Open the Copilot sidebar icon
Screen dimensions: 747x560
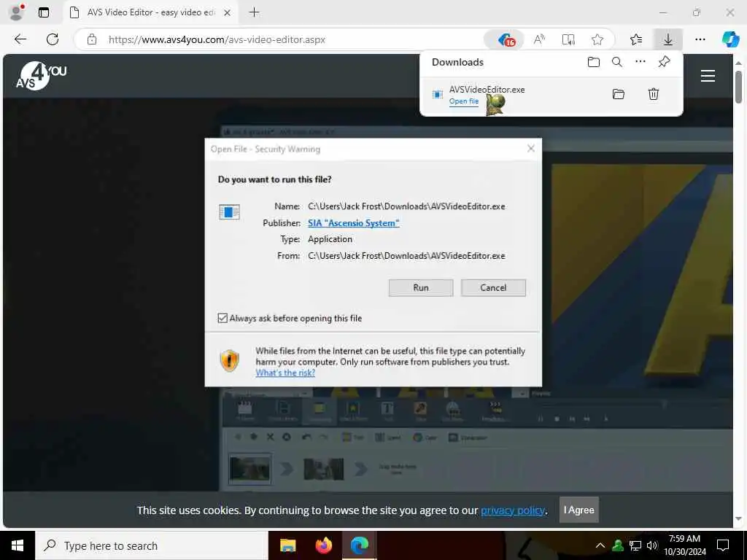[x=730, y=39]
